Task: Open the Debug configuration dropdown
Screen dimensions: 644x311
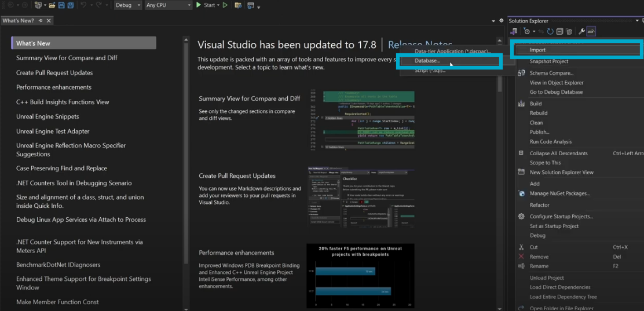Action: coord(128,5)
